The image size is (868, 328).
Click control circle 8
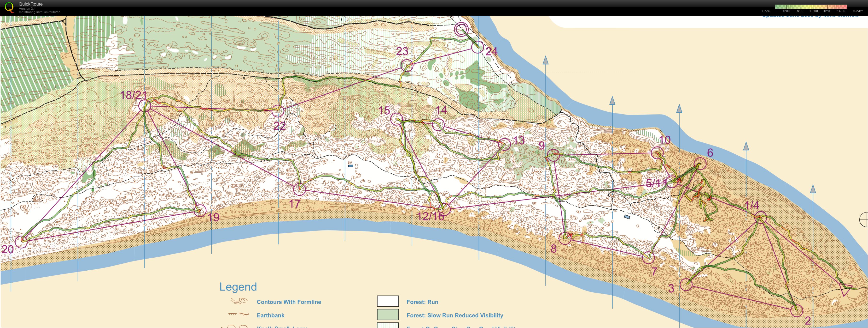(565, 238)
